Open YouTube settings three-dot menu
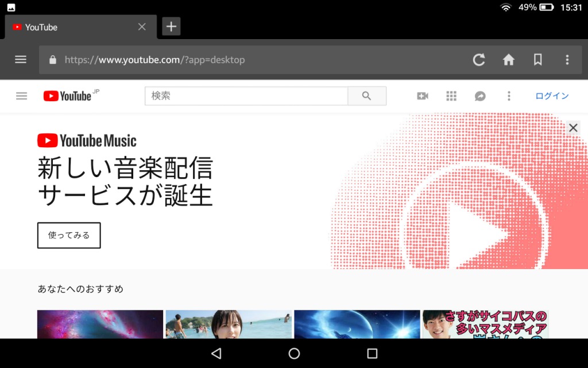The width and height of the screenshot is (588, 368). [509, 96]
